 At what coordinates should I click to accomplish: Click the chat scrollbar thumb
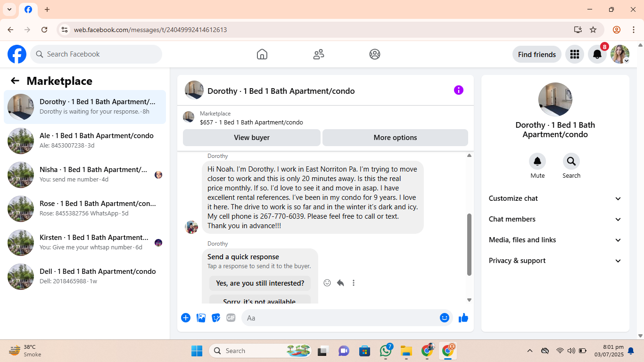click(x=469, y=244)
